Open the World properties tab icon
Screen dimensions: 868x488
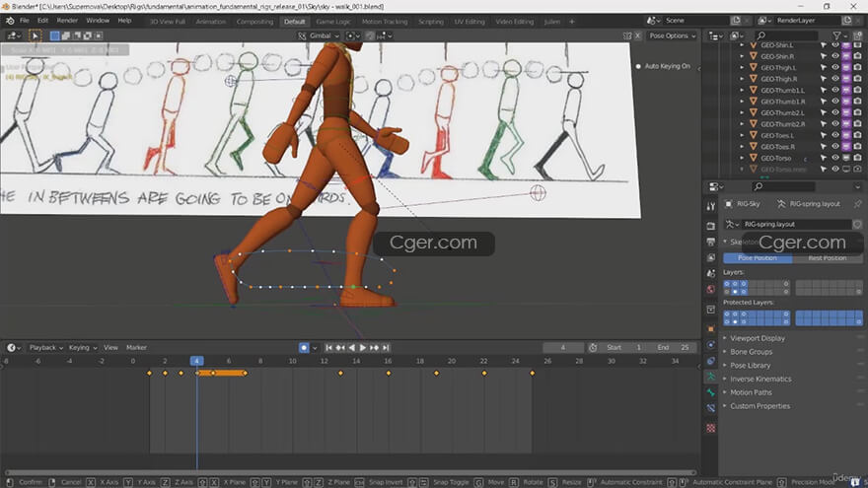[x=711, y=290]
